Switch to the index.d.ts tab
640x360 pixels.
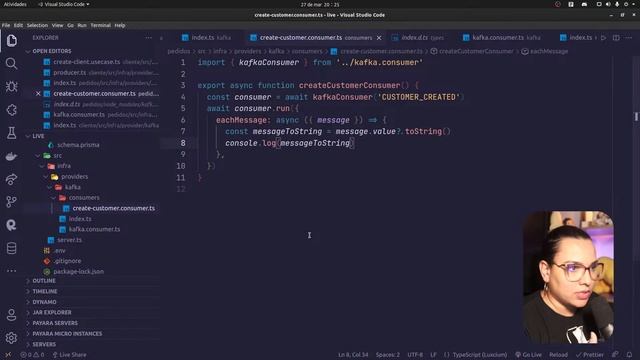click(419, 38)
